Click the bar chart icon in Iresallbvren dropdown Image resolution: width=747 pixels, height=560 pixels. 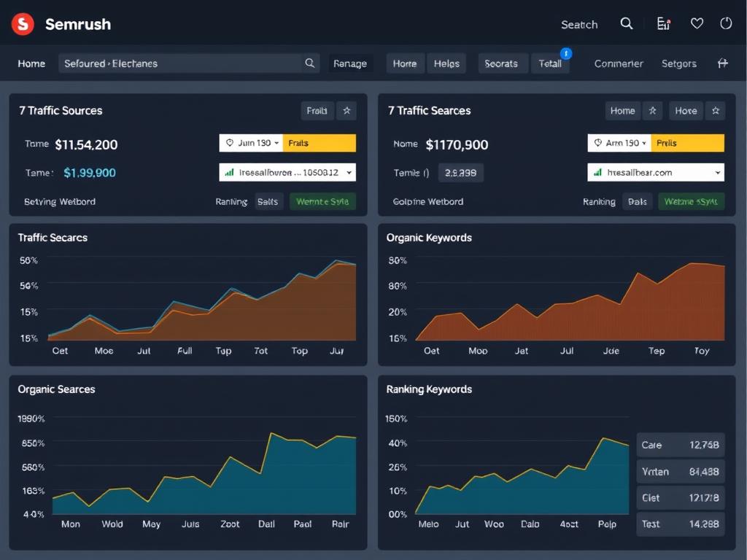pyautogui.click(x=229, y=172)
